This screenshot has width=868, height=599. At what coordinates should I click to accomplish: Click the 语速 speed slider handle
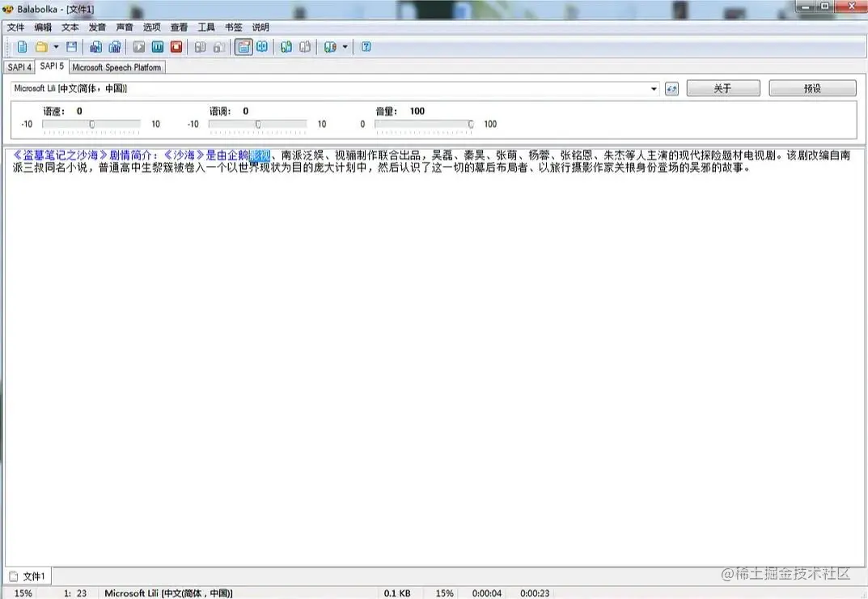(x=92, y=124)
